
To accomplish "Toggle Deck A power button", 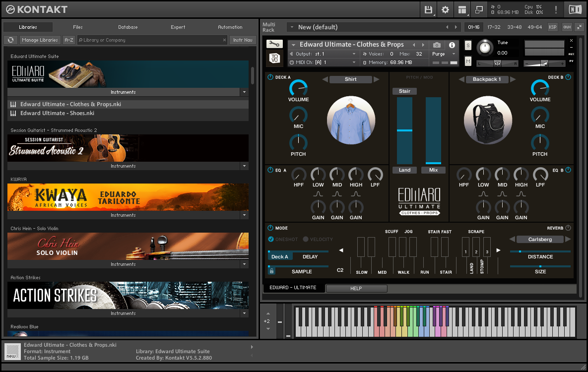I will tap(270, 77).
